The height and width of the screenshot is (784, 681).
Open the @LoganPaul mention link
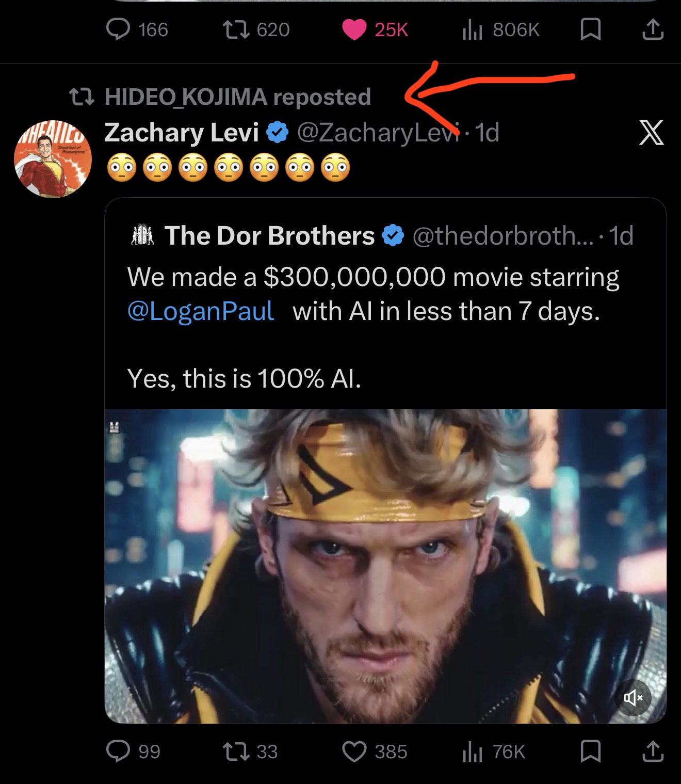pyautogui.click(x=201, y=311)
